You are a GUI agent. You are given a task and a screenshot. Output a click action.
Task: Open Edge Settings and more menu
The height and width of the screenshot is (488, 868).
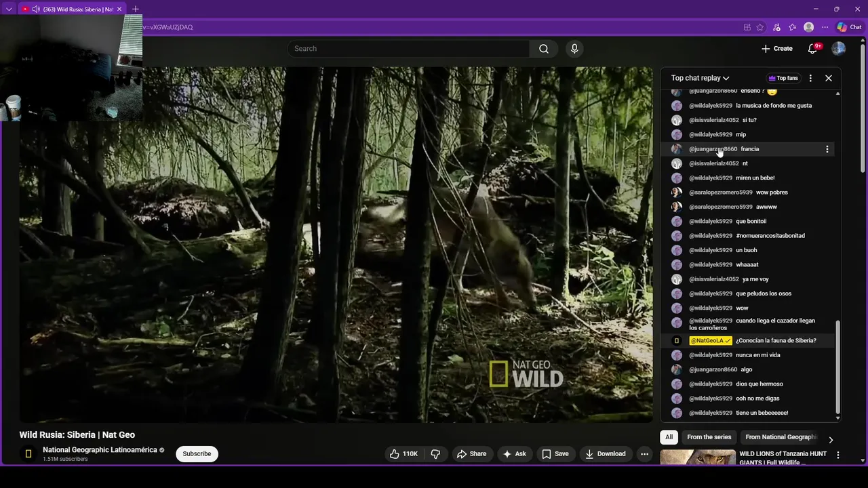825,27
